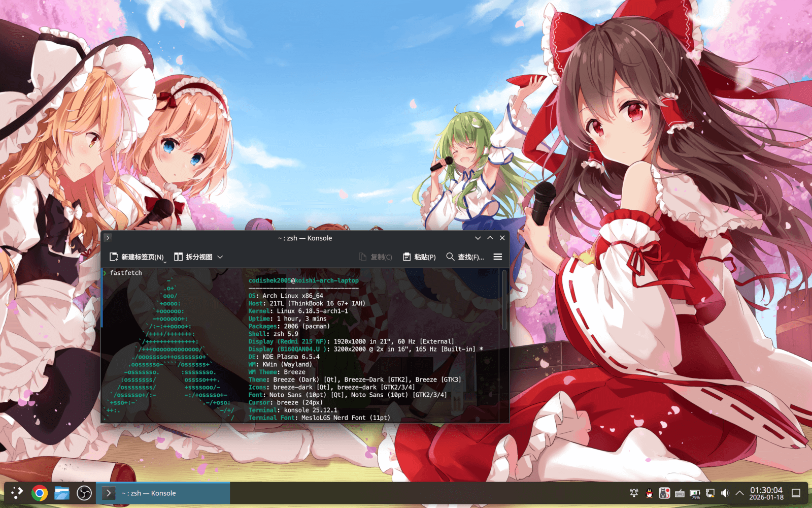Click the terminal vertical scrollbar
This screenshot has height=508, width=812.
coord(504,301)
